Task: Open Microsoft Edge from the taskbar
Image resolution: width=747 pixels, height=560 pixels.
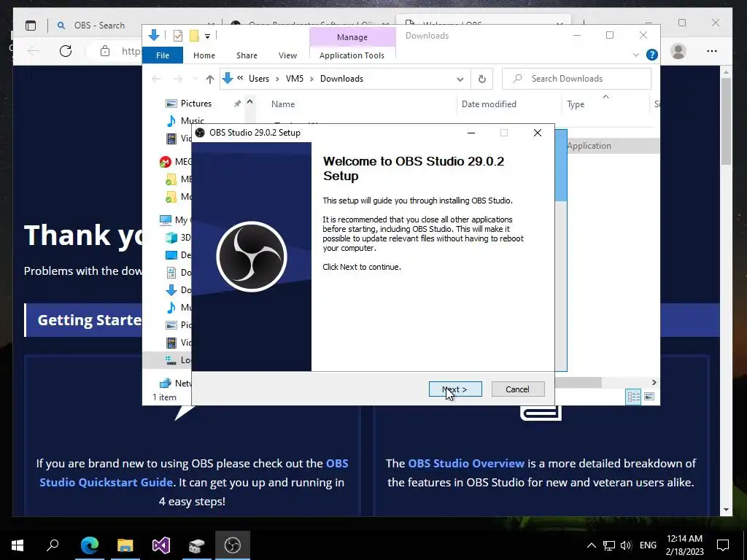Action: 90,545
